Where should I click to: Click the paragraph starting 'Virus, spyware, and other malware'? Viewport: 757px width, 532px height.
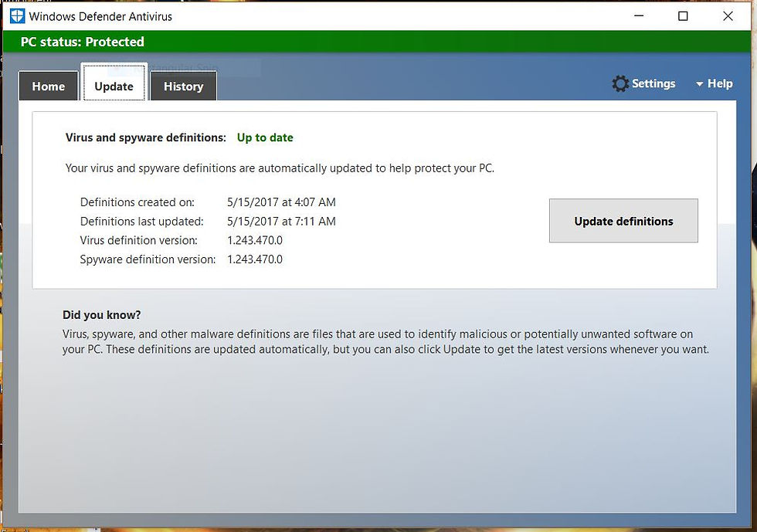(385, 342)
